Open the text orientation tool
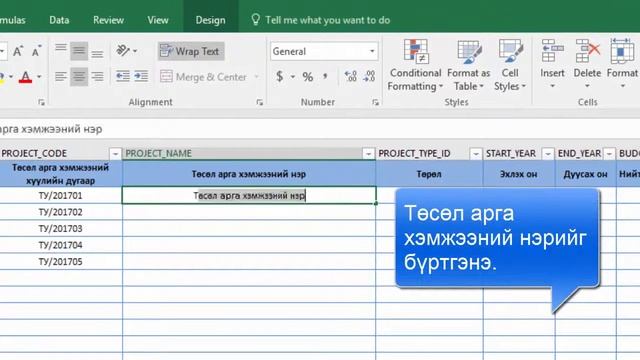The image size is (640, 360). tap(126, 51)
